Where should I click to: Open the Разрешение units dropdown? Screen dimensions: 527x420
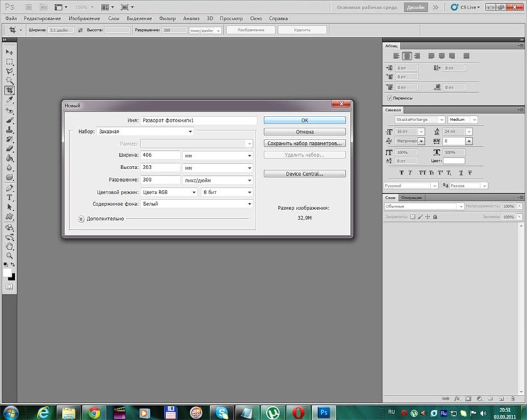click(x=217, y=180)
